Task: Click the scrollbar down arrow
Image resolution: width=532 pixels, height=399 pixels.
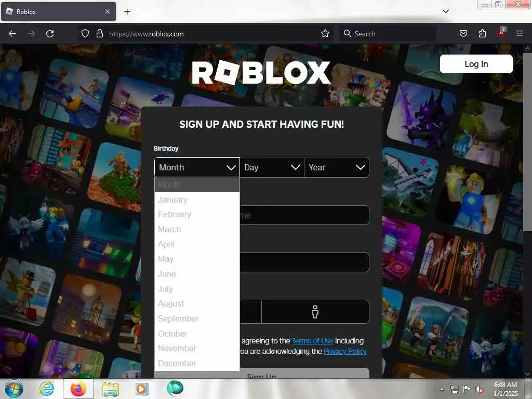Action: [x=527, y=374]
